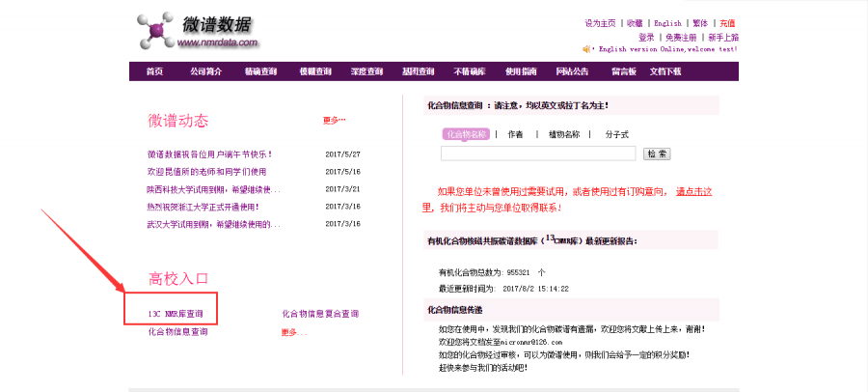This screenshot has height=392, width=868.
Task: Open the 13C NMR库查询 link
Action: [176, 315]
